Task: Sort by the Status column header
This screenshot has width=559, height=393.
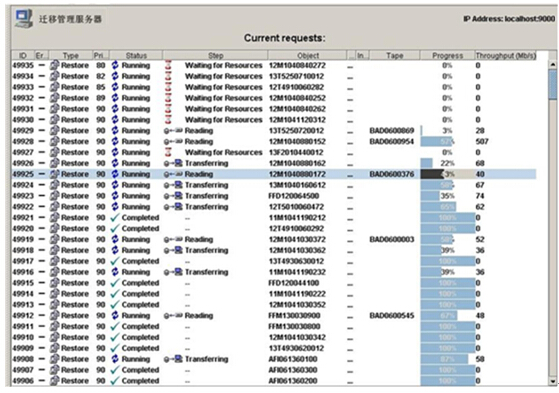Action: pos(136,55)
